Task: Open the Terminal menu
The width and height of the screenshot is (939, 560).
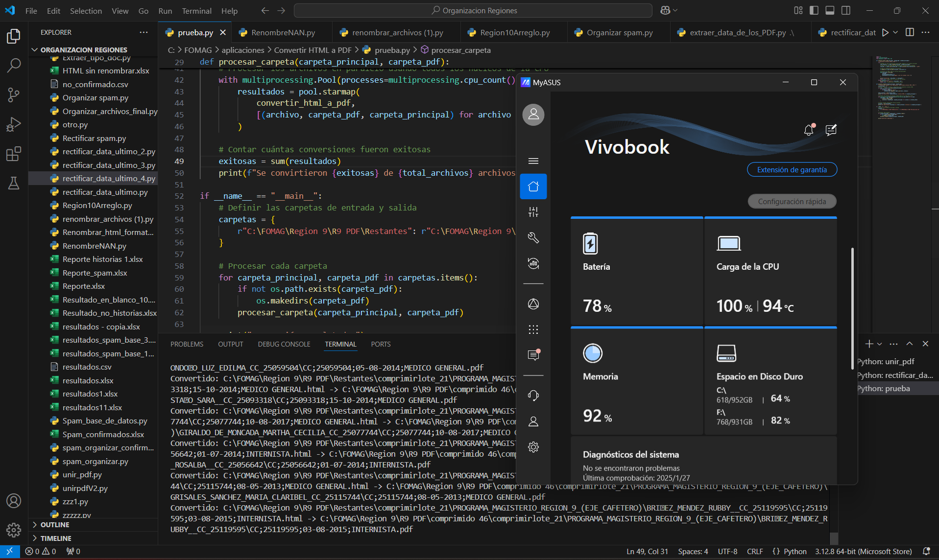Action: click(x=196, y=11)
